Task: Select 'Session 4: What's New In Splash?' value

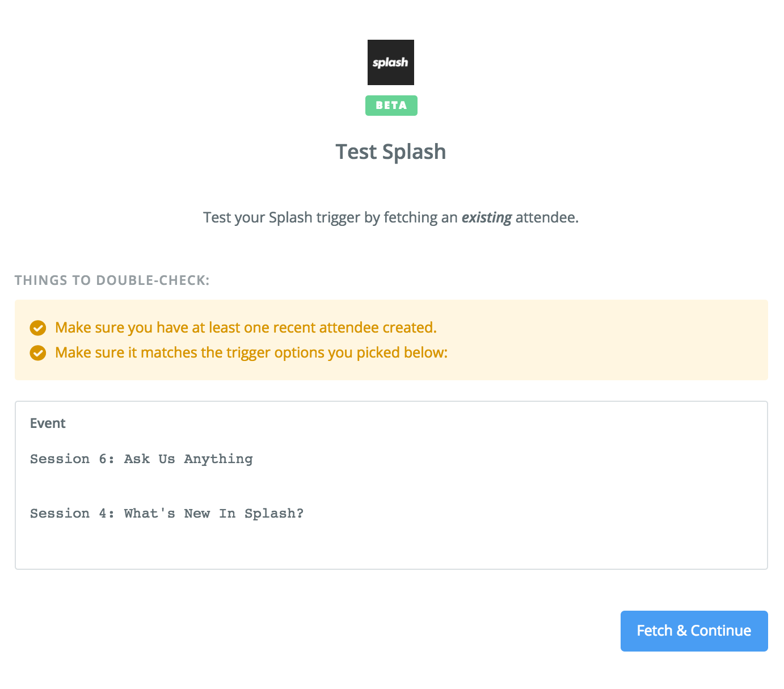Action: 167,513
